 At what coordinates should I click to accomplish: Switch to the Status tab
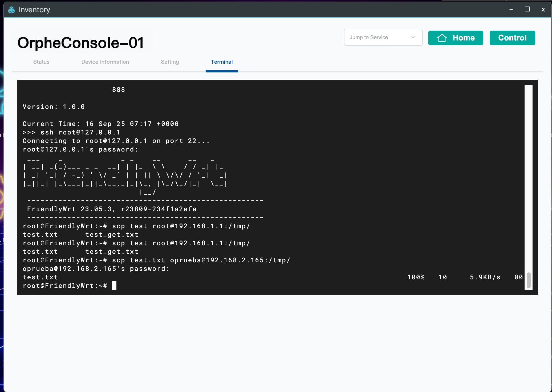coord(41,62)
